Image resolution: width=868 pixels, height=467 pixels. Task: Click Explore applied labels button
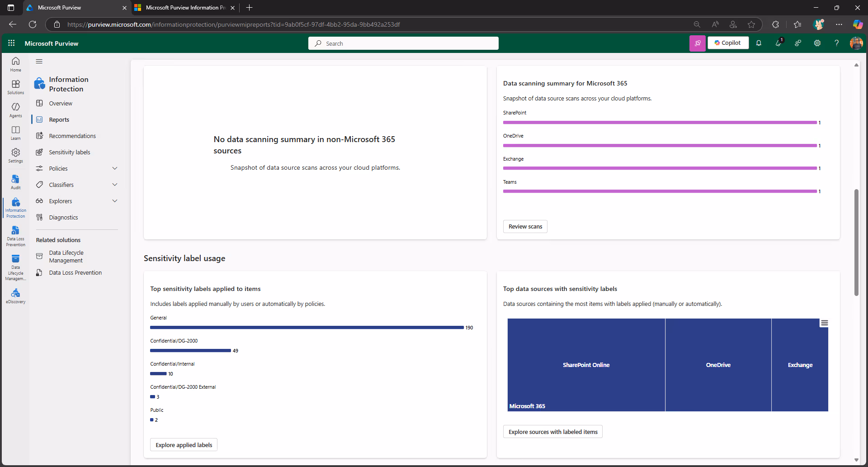[184, 445]
